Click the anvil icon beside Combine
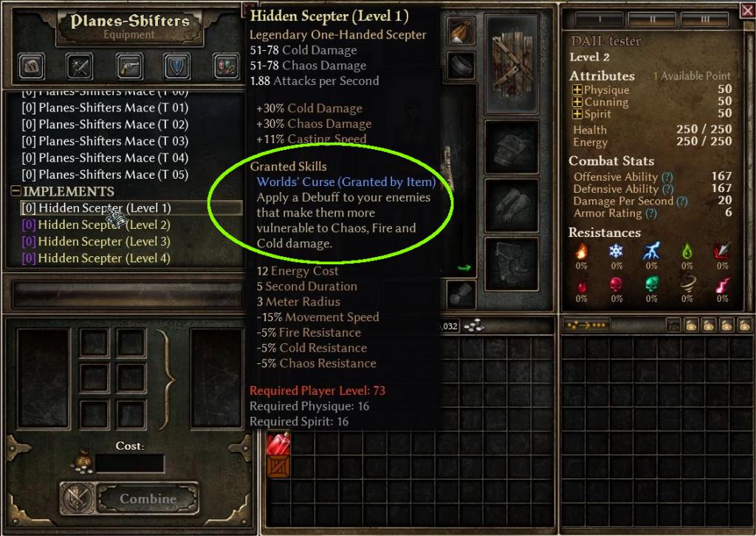Screen dimensions: 756x536 coord(77,498)
